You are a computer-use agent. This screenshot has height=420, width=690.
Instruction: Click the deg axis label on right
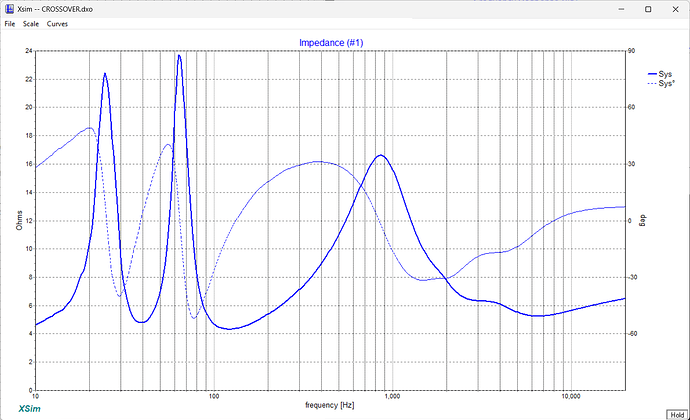click(642, 220)
